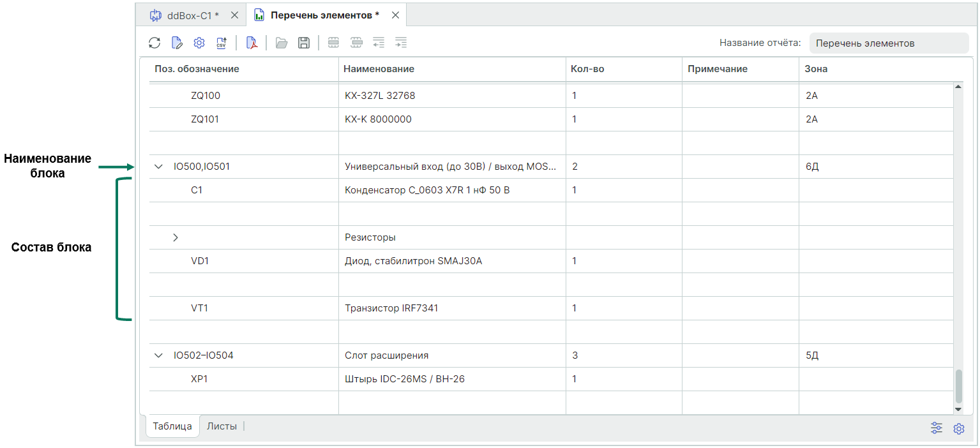Collapse the IO500,IO501 block row

(159, 167)
